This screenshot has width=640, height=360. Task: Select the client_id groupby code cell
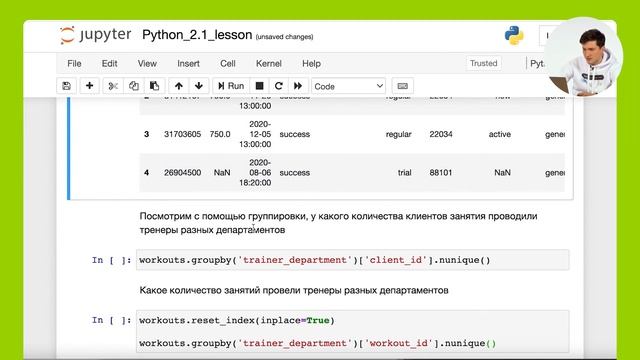pos(353,260)
